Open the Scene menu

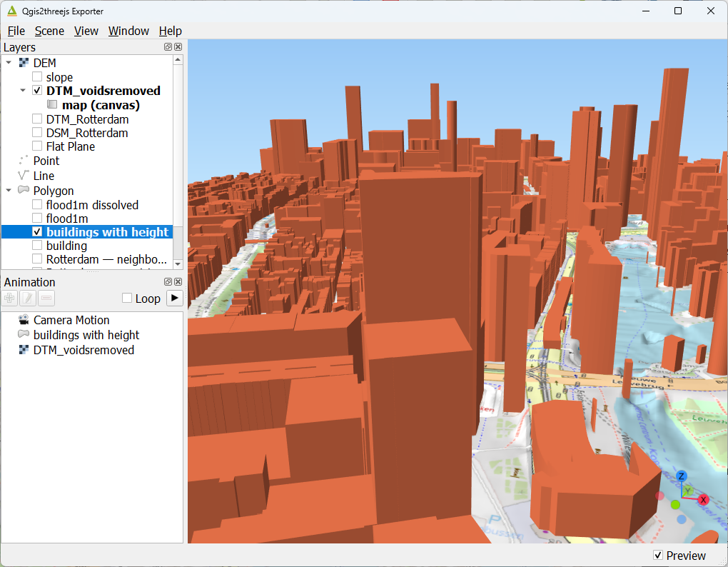49,31
